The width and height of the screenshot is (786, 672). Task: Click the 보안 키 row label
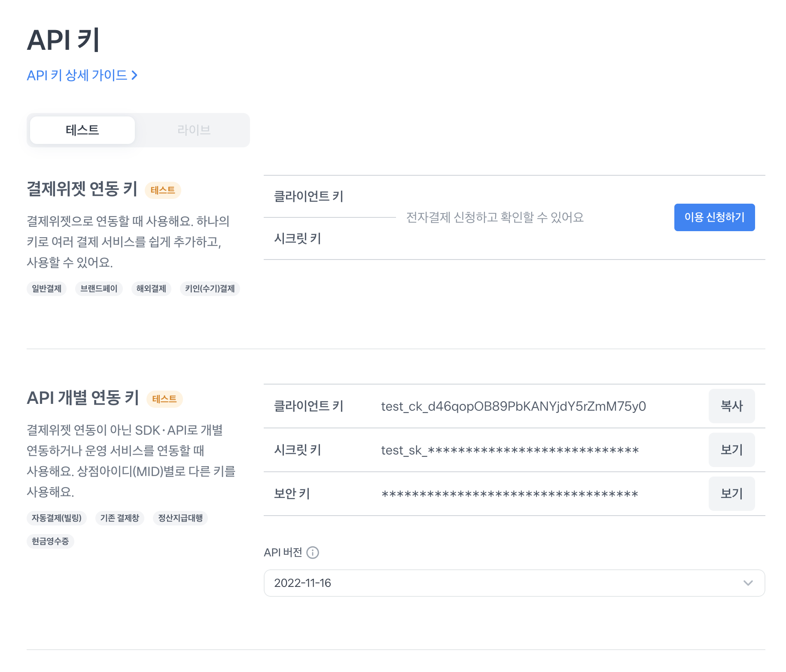[292, 494]
